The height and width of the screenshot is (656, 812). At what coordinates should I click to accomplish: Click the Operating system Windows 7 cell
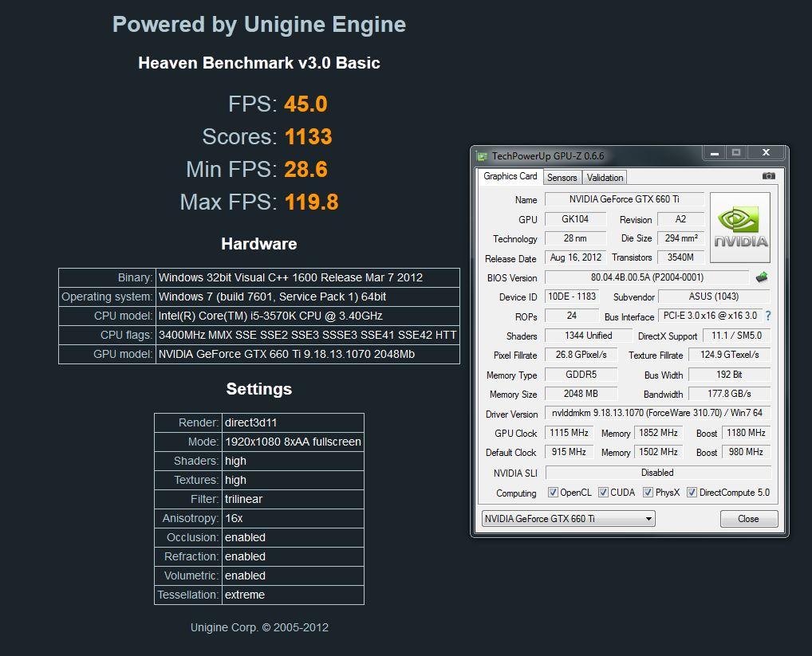pyautogui.click(x=308, y=297)
